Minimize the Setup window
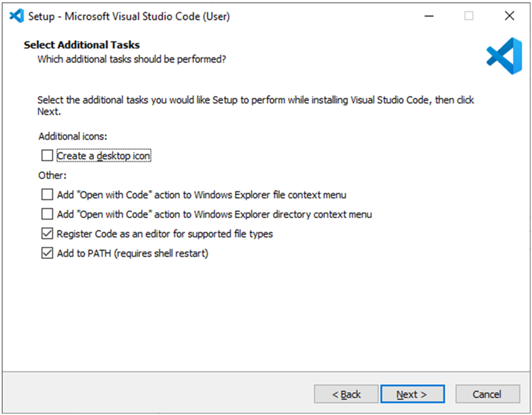This screenshot has height=415, width=532. (429, 16)
